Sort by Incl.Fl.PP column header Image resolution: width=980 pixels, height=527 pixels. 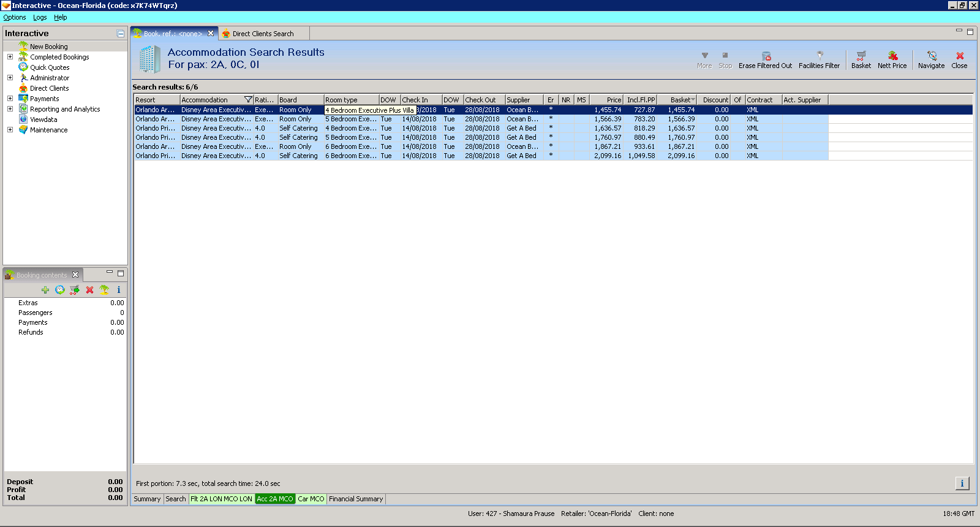pos(640,100)
